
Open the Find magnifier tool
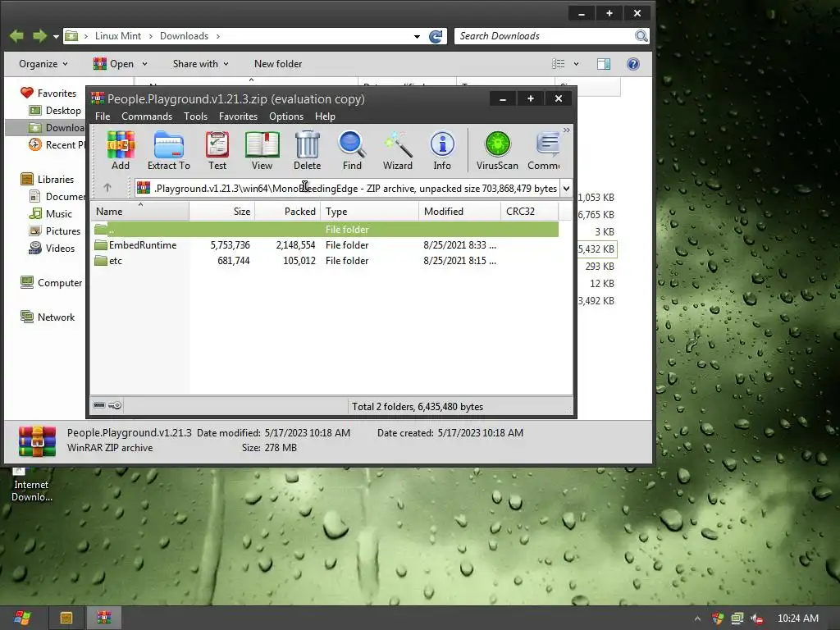pos(352,151)
